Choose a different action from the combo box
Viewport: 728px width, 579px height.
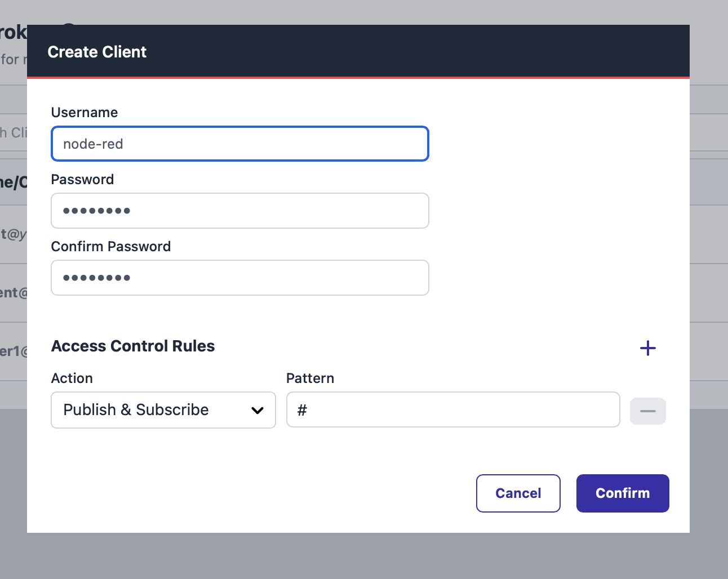pos(163,410)
